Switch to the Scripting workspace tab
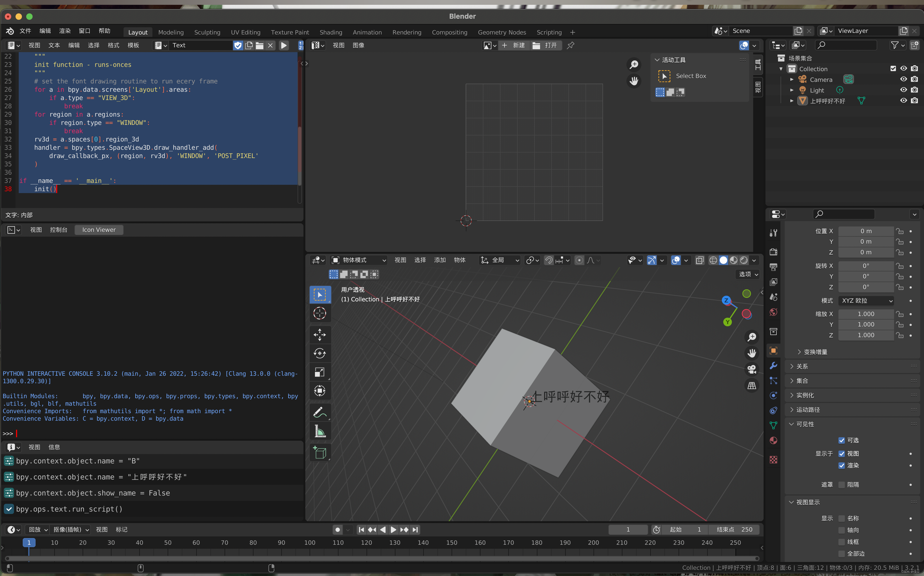The height and width of the screenshot is (576, 924). tap(549, 32)
